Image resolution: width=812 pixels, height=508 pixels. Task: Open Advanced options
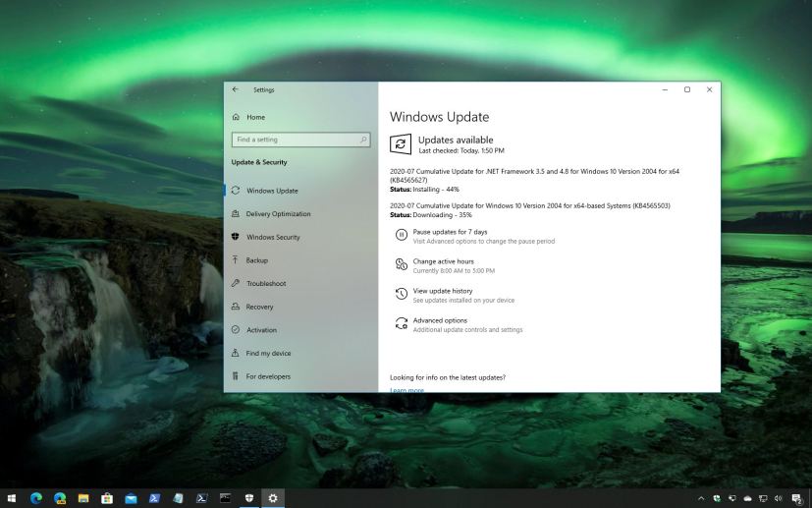[x=440, y=320]
